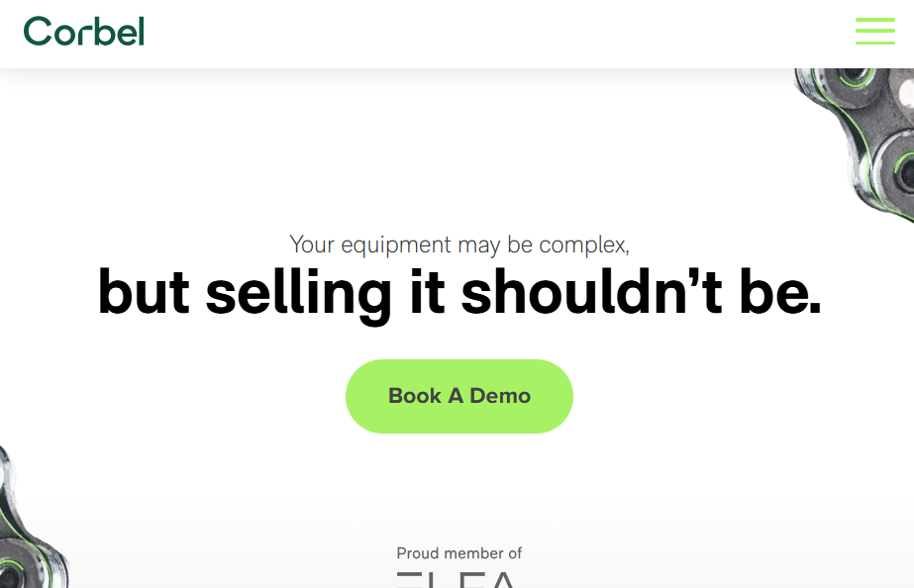The height and width of the screenshot is (588, 914).
Task: Click the word "member" in the caption
Action: click(472, 553)
